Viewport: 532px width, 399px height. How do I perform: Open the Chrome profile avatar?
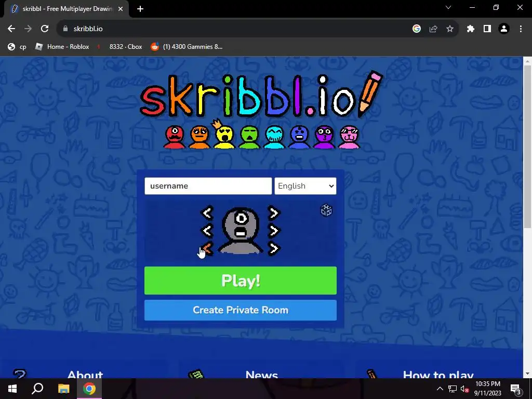(504, 29)
